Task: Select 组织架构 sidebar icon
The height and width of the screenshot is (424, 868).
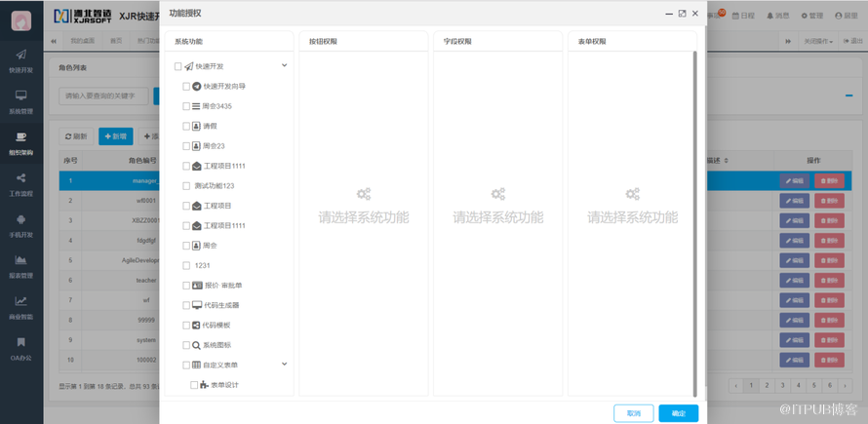Action: tap(20, 142)
